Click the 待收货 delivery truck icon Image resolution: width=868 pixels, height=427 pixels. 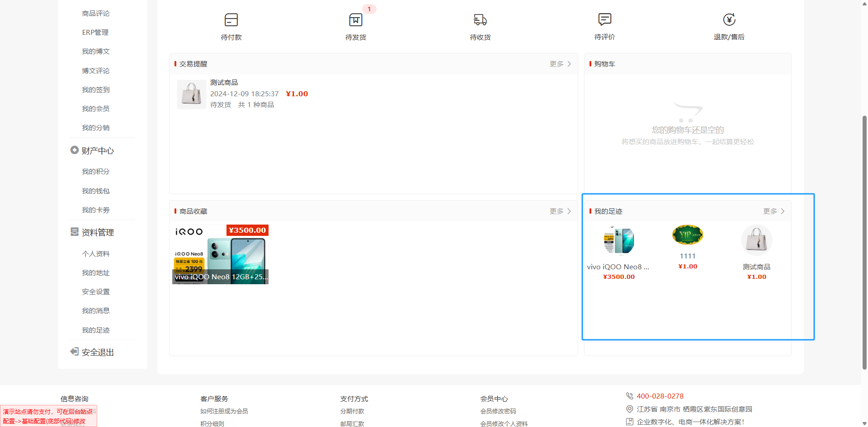point(480,20)
